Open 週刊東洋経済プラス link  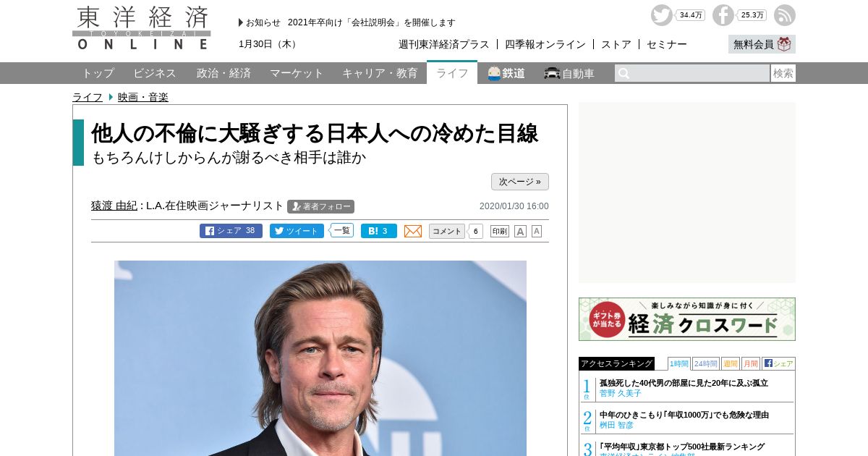tap(444, 44)
